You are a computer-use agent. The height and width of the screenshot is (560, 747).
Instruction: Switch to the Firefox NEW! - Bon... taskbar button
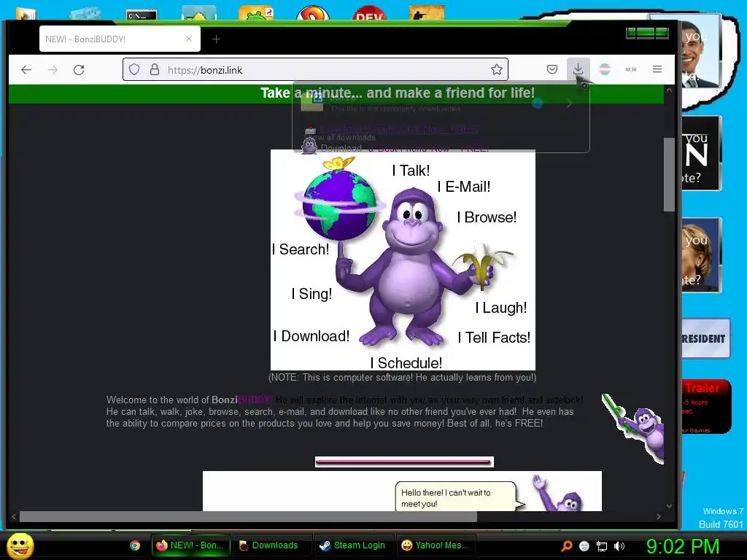(190, 545)
